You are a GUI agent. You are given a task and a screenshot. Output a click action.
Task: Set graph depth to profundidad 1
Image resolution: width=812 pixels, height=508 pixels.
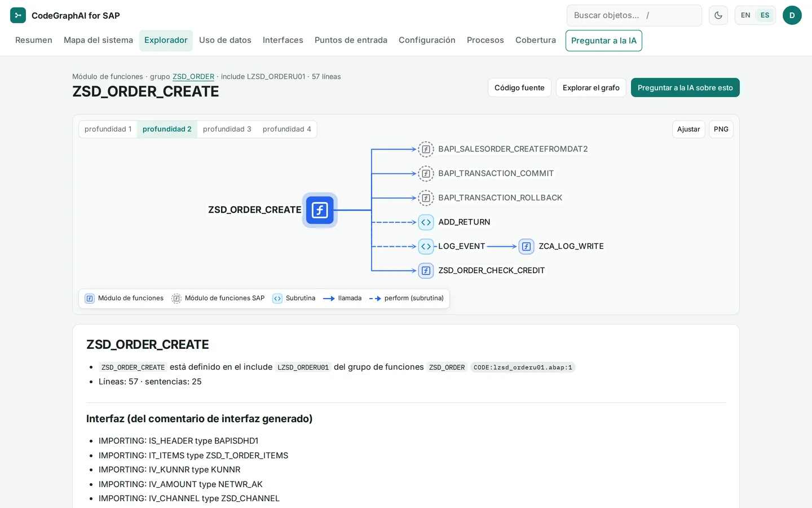tap(108, 129)
